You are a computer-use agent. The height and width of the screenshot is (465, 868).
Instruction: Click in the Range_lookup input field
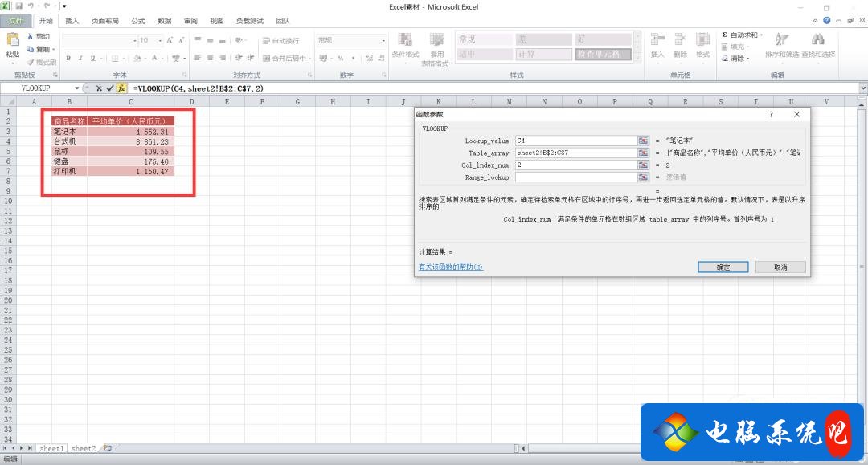pos(575,177)
